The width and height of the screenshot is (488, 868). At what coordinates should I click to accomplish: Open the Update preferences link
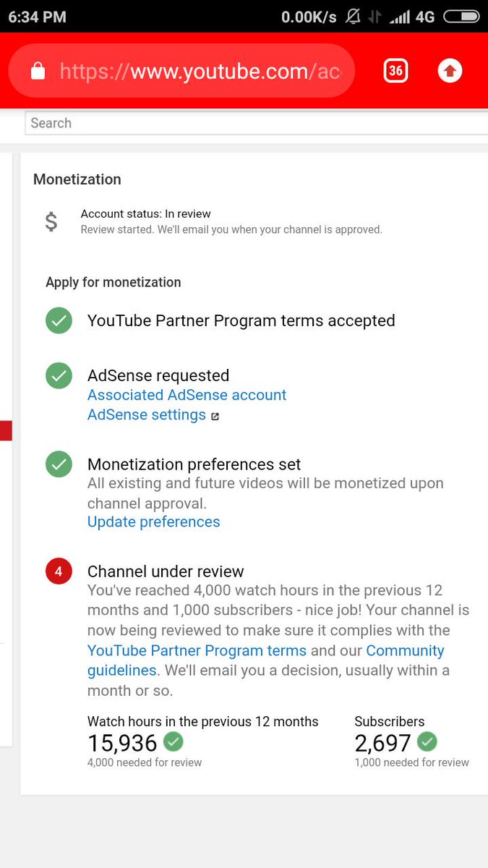pos(153,522)
